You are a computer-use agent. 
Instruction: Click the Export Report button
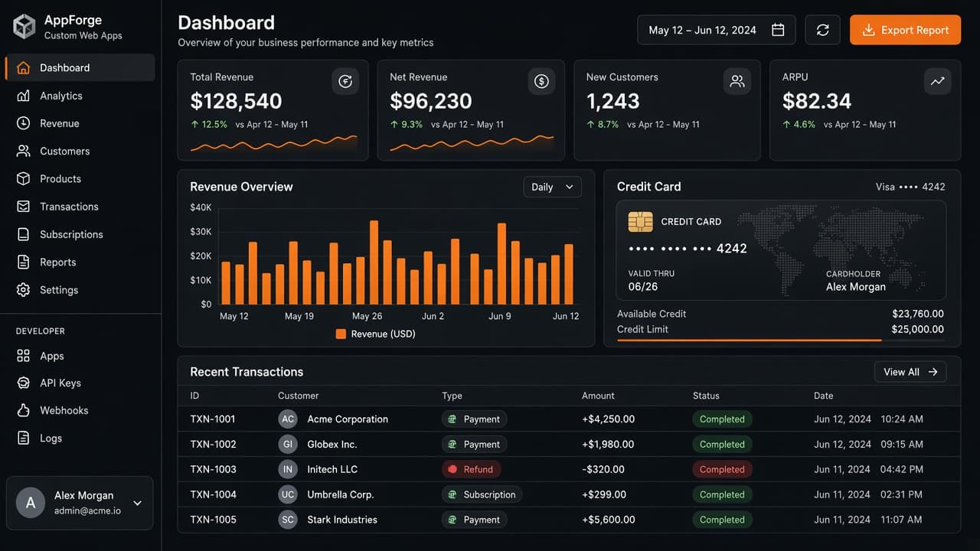click(x=905, y=30)
